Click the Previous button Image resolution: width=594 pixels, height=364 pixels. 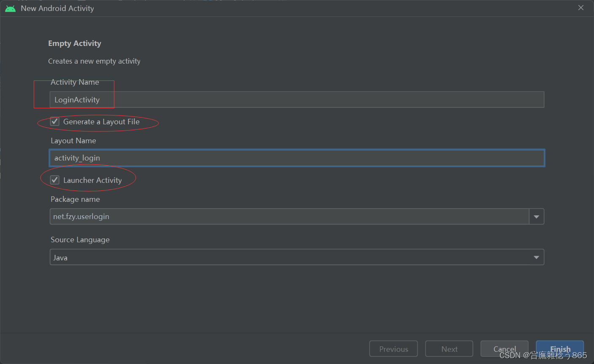(x=394, y=349)
